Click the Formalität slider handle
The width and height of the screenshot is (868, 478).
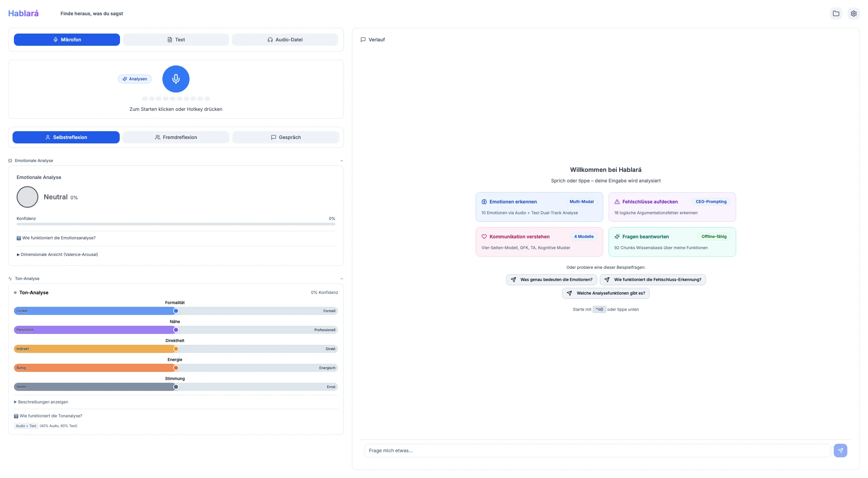point(176,311)
